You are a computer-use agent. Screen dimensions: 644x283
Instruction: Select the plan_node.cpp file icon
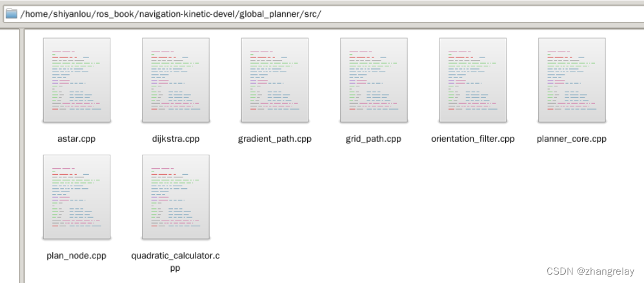[x=77, y=197]
